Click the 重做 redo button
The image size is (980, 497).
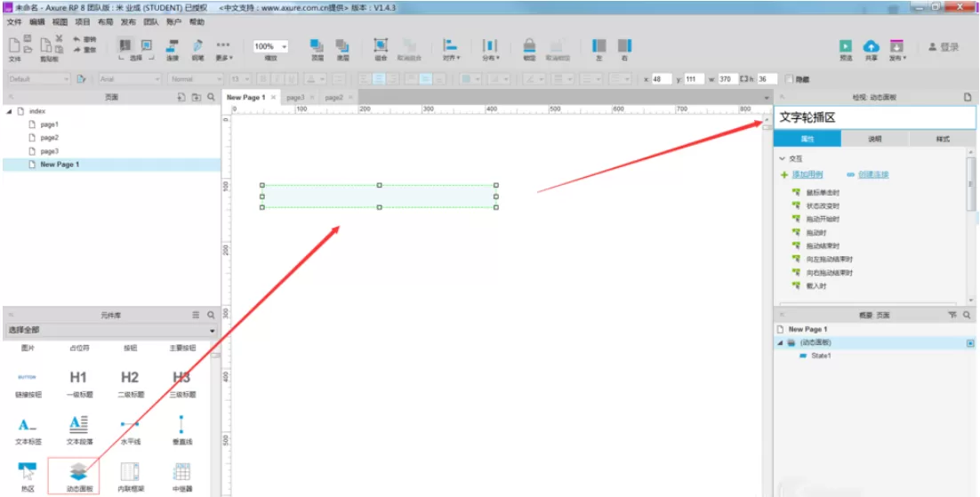(x=85, y=50)
